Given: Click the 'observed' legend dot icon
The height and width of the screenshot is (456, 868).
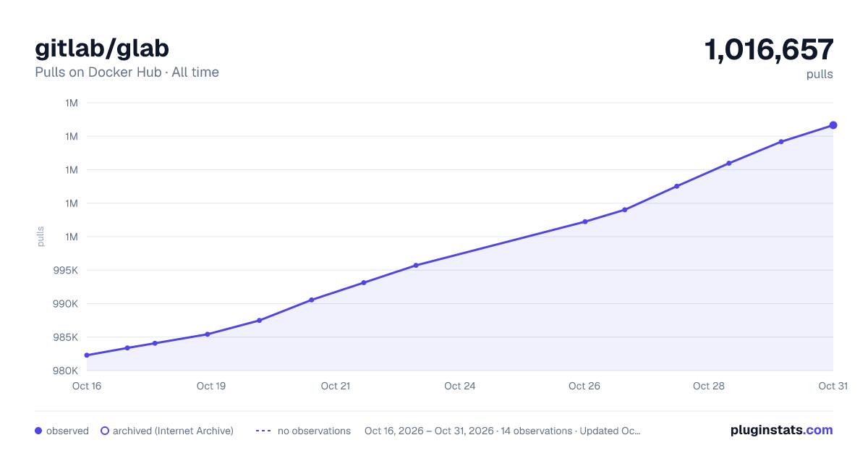Looking at the screenshot, I should 38,431.
